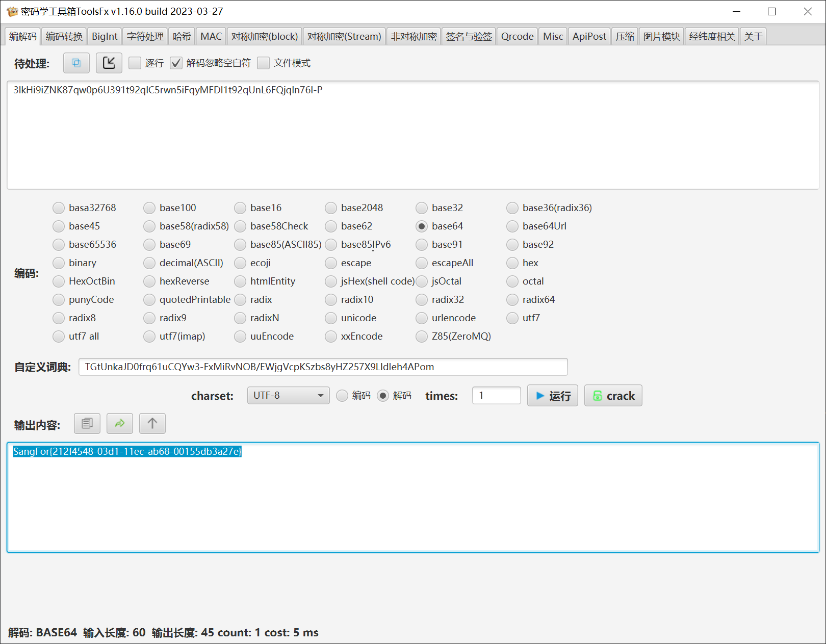Viewport: 826px width, 644px height.
Task: Switch to the 图片模块 tab
Action: [x=662, y=36]
